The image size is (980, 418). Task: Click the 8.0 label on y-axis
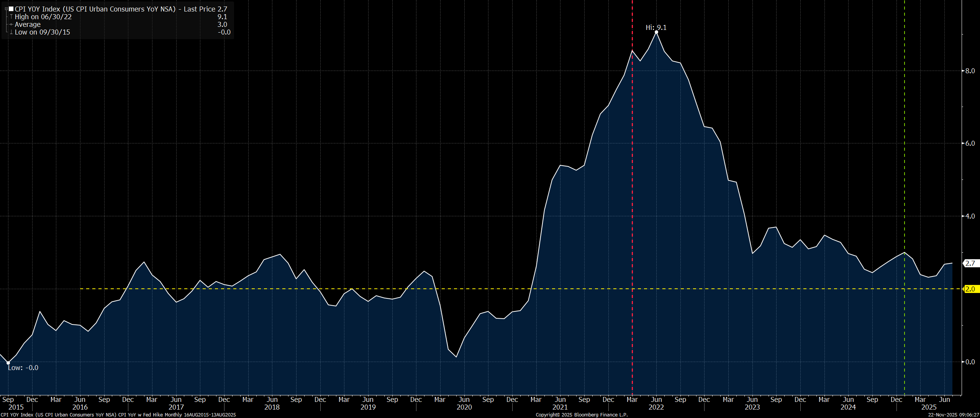tap(970, 71)
